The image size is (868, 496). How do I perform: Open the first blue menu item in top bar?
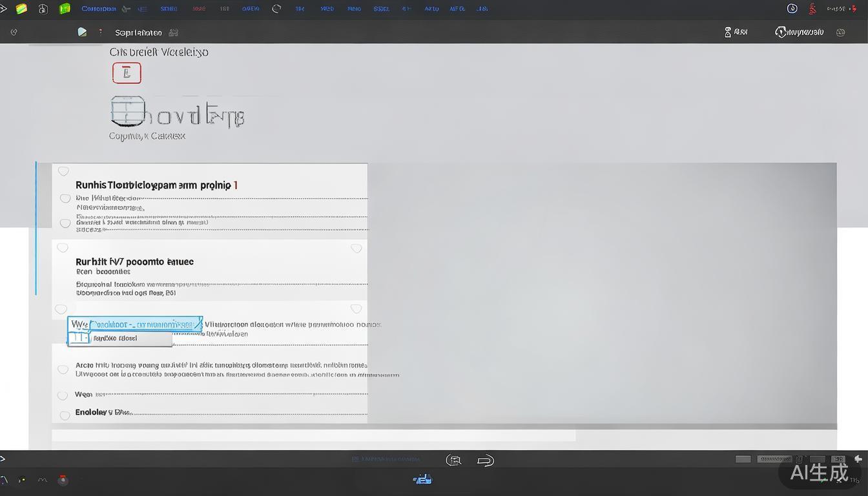99,9
